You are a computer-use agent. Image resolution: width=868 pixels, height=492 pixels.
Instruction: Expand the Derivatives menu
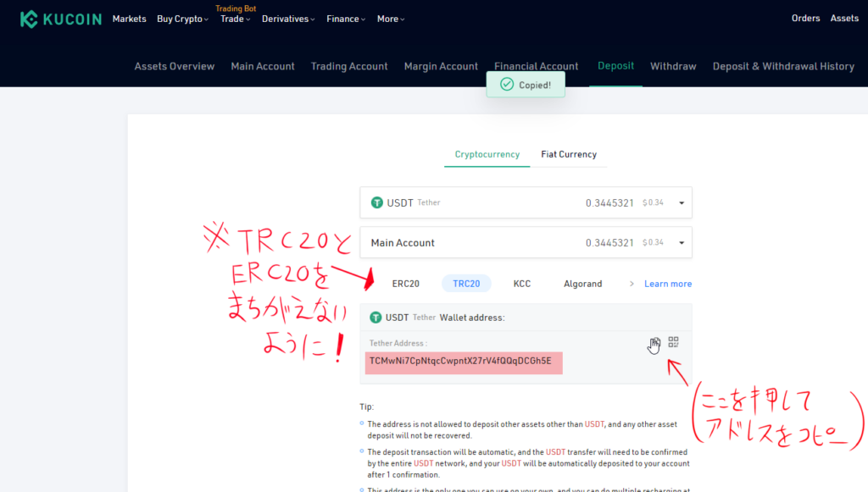(x=288, y=19)
